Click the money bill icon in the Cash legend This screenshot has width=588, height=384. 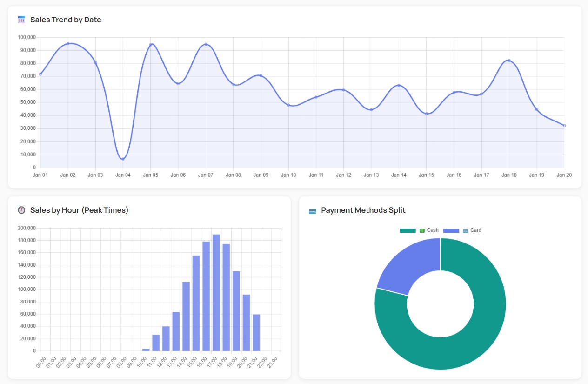[422, 230]
